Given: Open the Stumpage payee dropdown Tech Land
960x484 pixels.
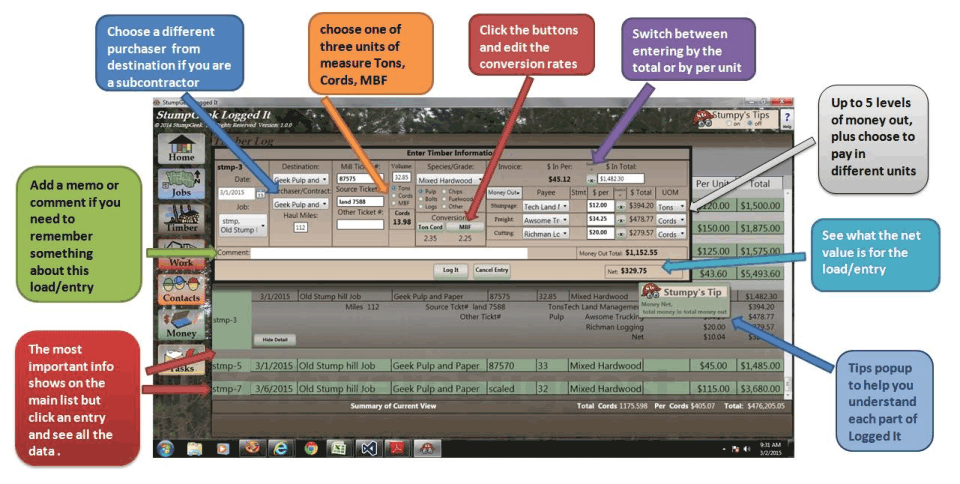Looking at the screenshot, I should point(545,207).
